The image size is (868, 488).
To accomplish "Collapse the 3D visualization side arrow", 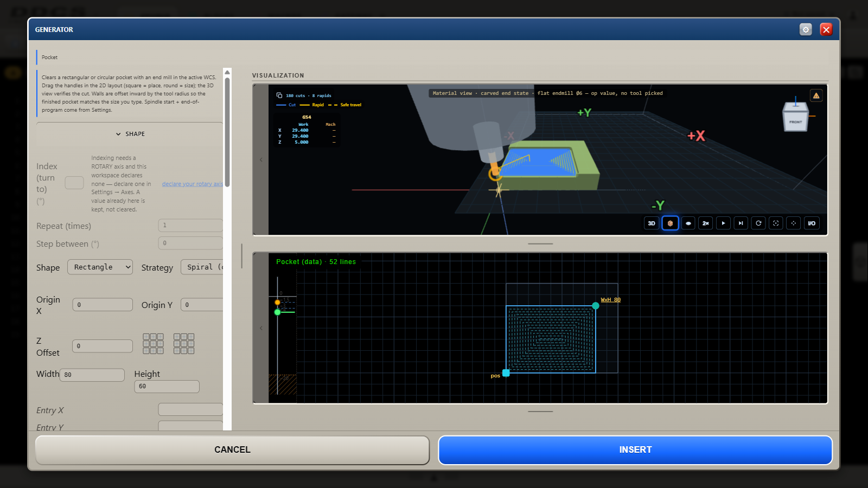I will [x=261, y=159].
